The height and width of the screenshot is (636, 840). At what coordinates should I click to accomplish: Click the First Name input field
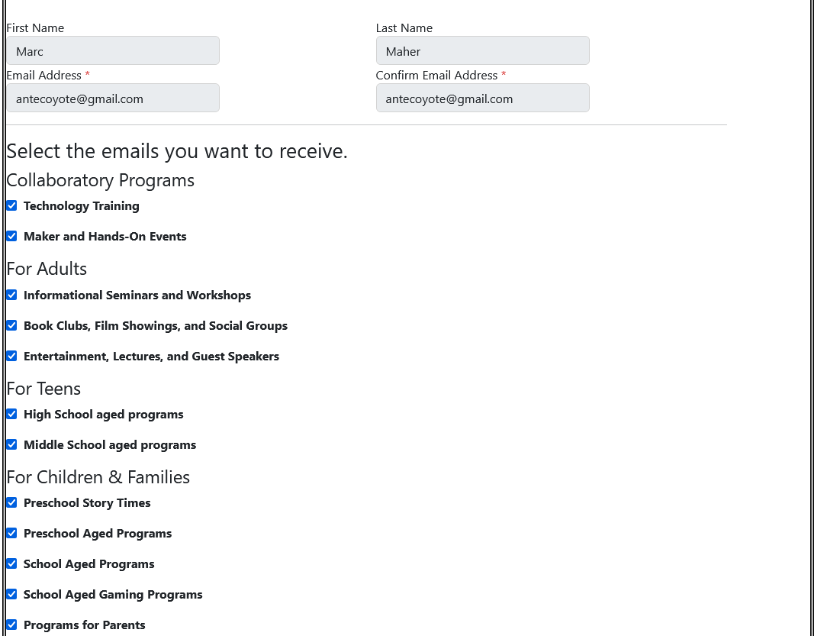point(113,51)
